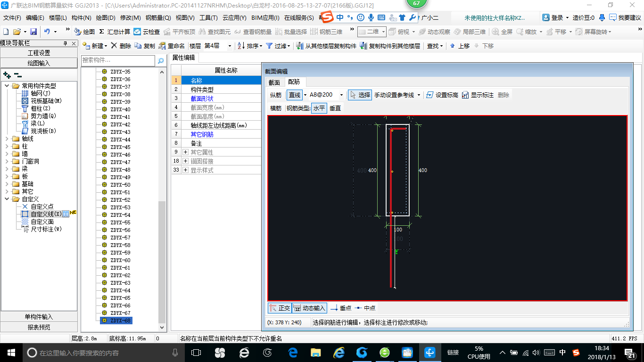The image size is (644, 362).
Task: Run 汇总计算 summary calculation
Action: pyautogui.click(x=115, y=32)
